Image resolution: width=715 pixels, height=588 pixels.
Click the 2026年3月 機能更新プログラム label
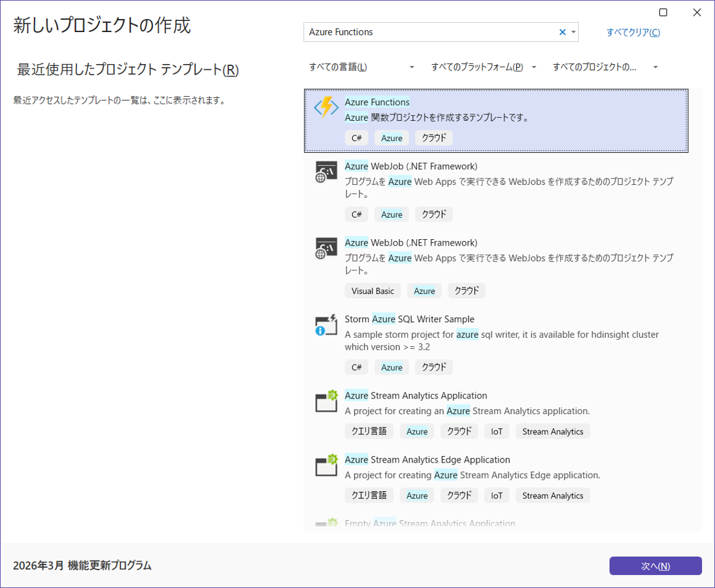point(82,566)
